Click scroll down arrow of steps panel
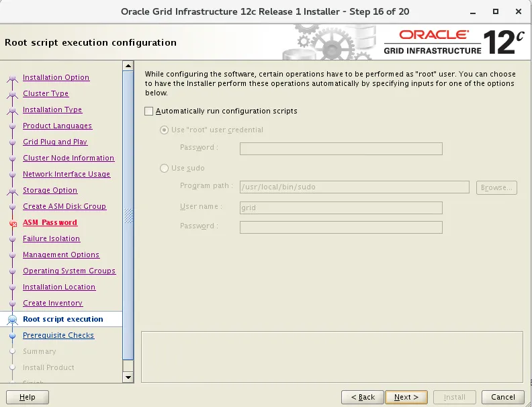532x407 pixels. (128, 377)
